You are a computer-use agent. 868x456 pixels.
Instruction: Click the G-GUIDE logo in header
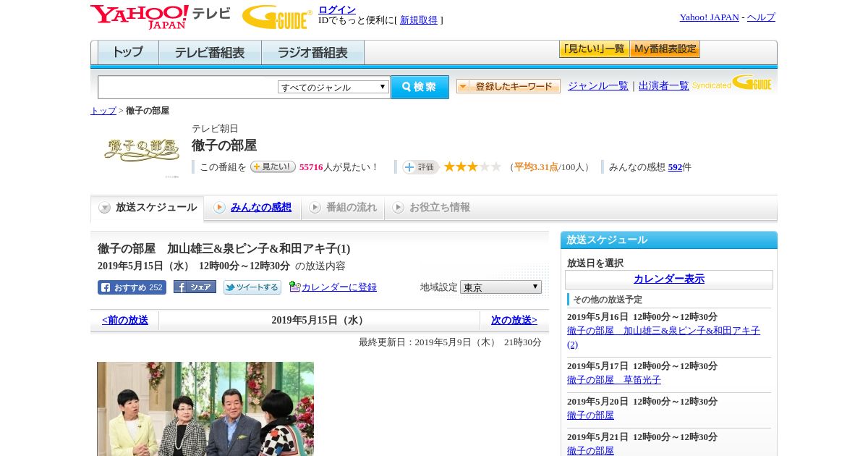tap(277, 17)
